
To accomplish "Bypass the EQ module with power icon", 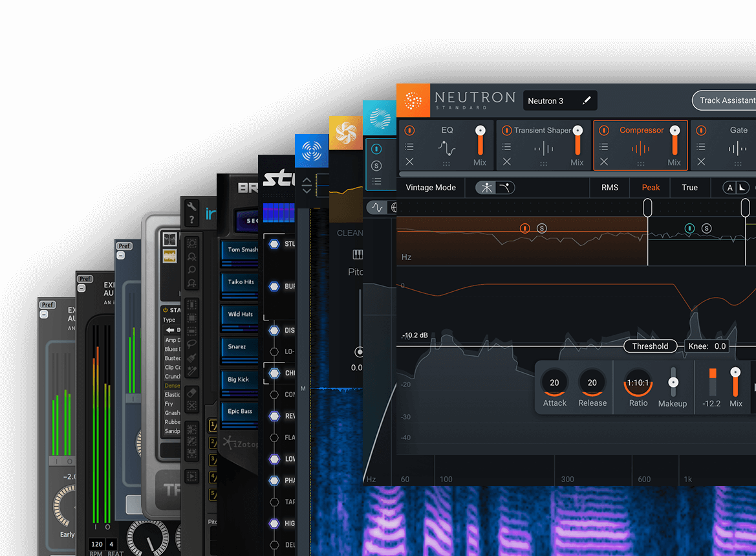I will point(409,131).
